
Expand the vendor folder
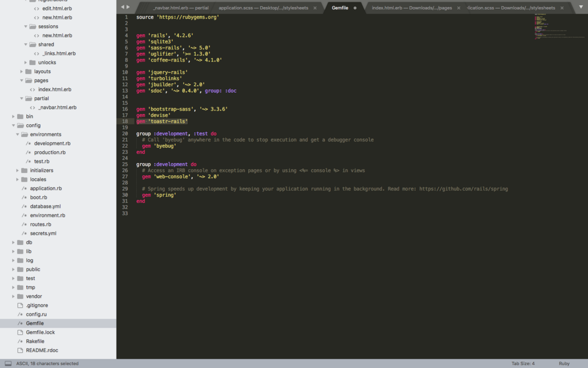click(x=13, y=297)
